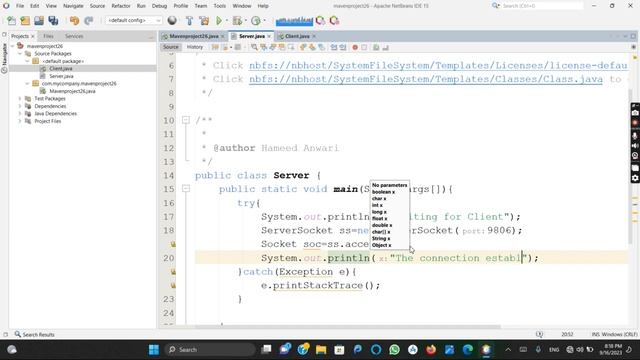Screen dimensions: 640x360
Task: Click the Comment icon in editor toolbar
Action: point(376,47)
